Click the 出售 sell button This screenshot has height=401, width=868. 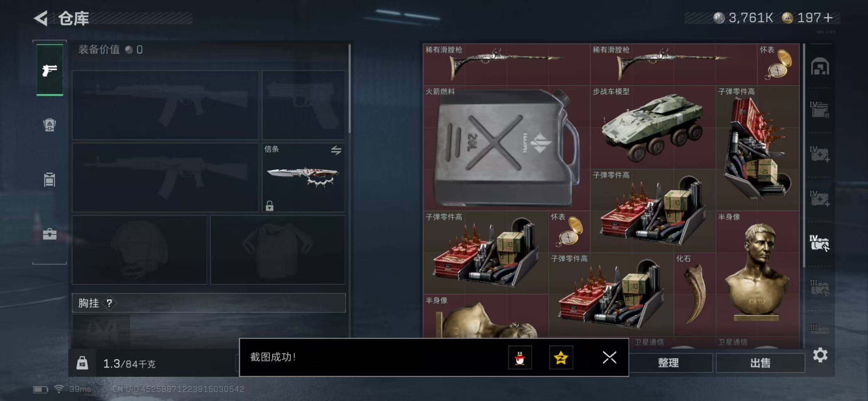tap(760, 363)
